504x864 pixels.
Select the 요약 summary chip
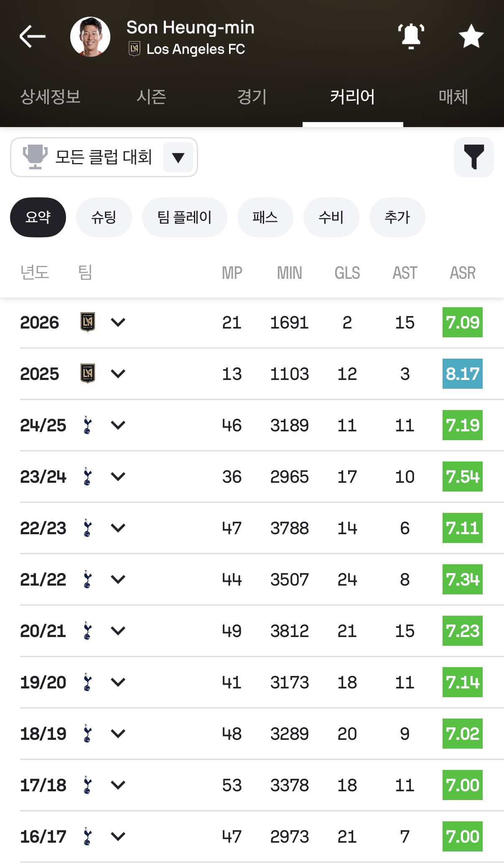38,217
